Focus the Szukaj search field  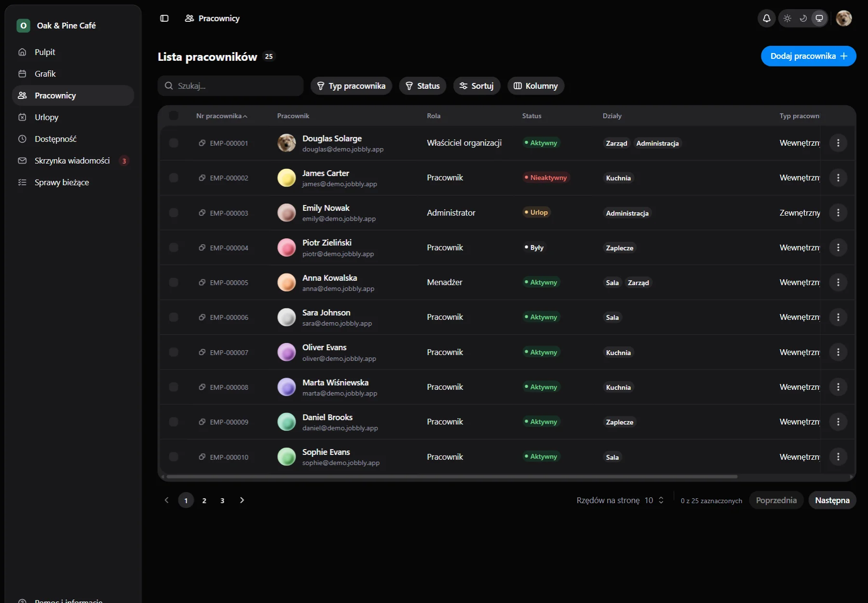(231, 86)
